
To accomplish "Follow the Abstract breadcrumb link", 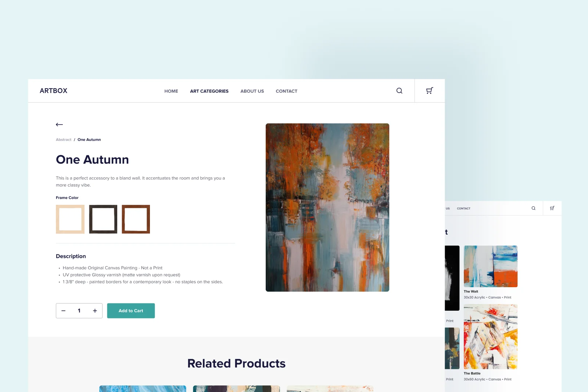I will click(x=64, y=140).
